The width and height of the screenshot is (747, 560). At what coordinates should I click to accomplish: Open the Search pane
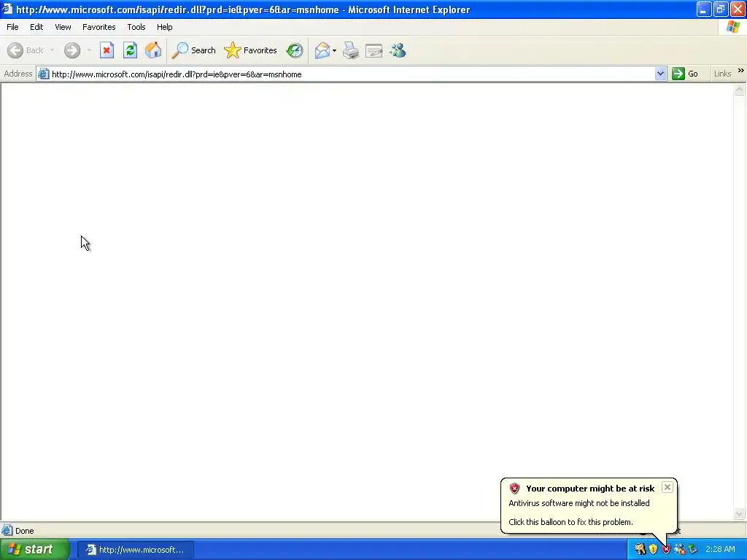193,50
